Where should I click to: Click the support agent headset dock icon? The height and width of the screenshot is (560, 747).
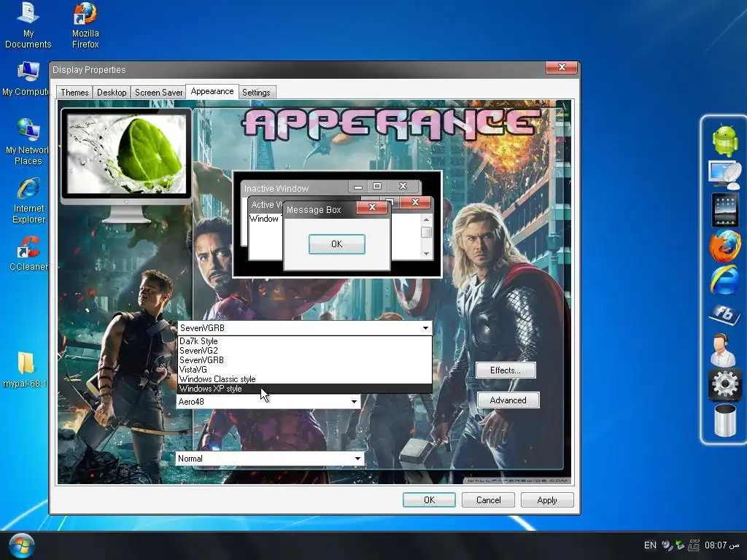723,349
